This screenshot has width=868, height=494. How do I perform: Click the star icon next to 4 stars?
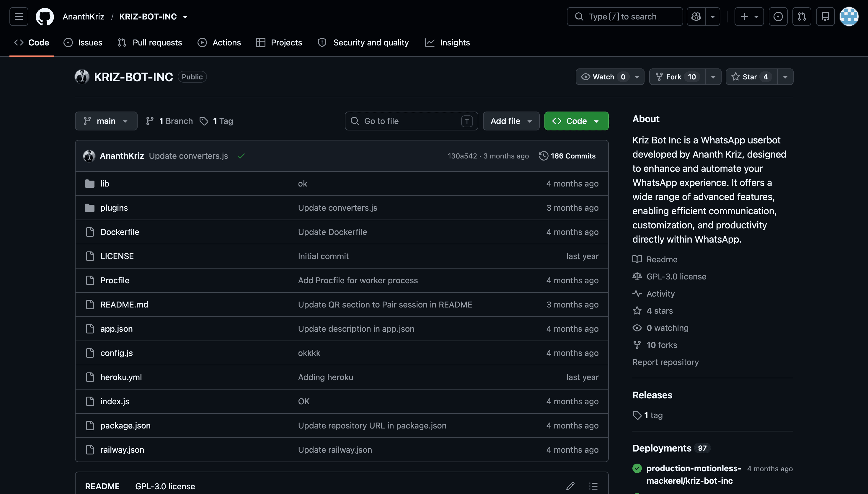[x=637, y=310]
